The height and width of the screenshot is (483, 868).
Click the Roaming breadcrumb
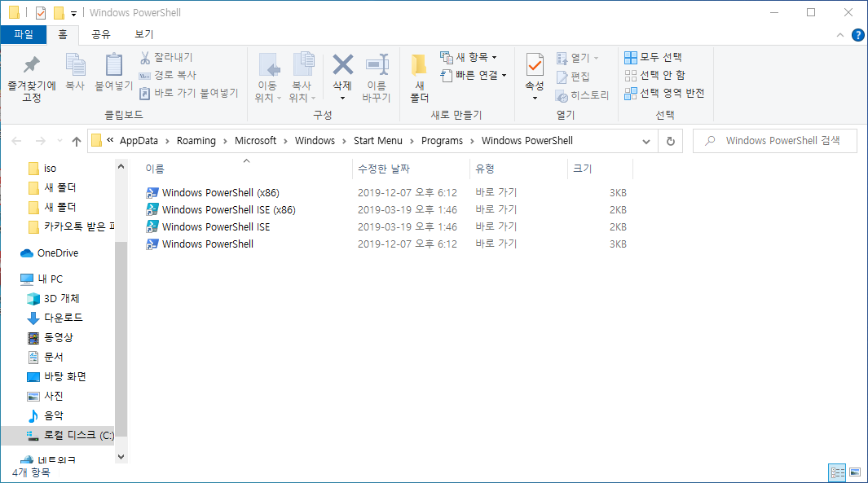[196, 141]
